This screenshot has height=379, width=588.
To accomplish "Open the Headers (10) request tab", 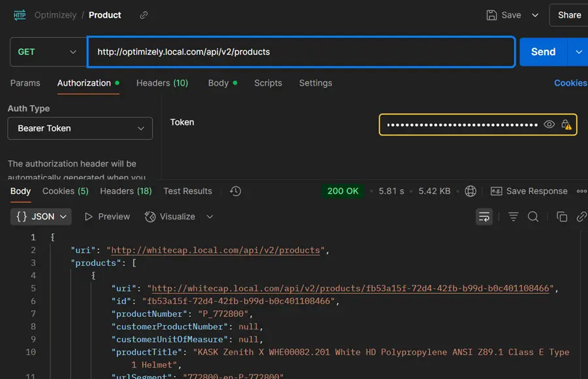I will (162, 83).
